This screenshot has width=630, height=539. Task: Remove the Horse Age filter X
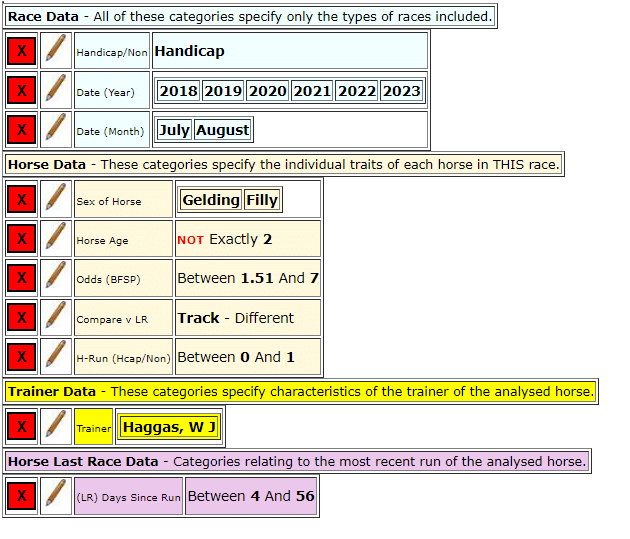(x=22, y=239)
